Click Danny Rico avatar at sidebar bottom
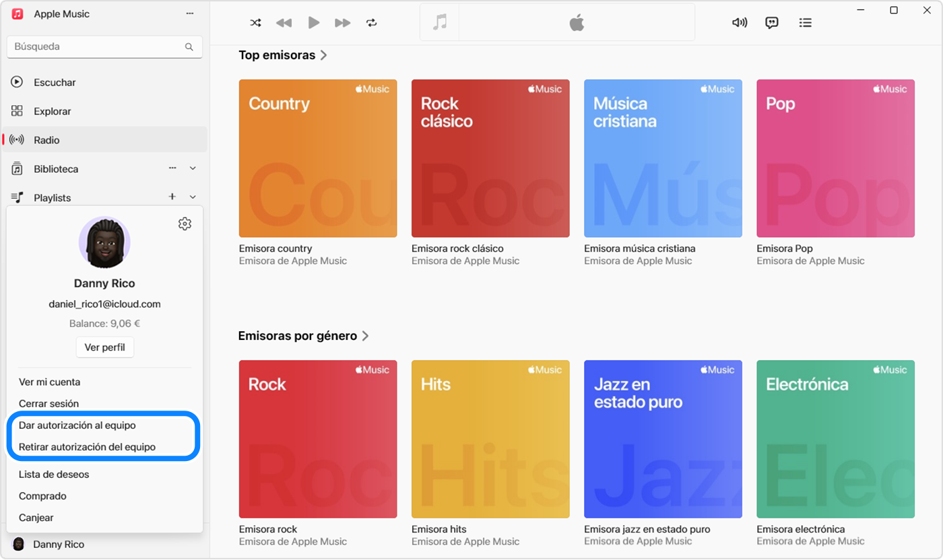943x560 pixels. (x=18, y=544)
